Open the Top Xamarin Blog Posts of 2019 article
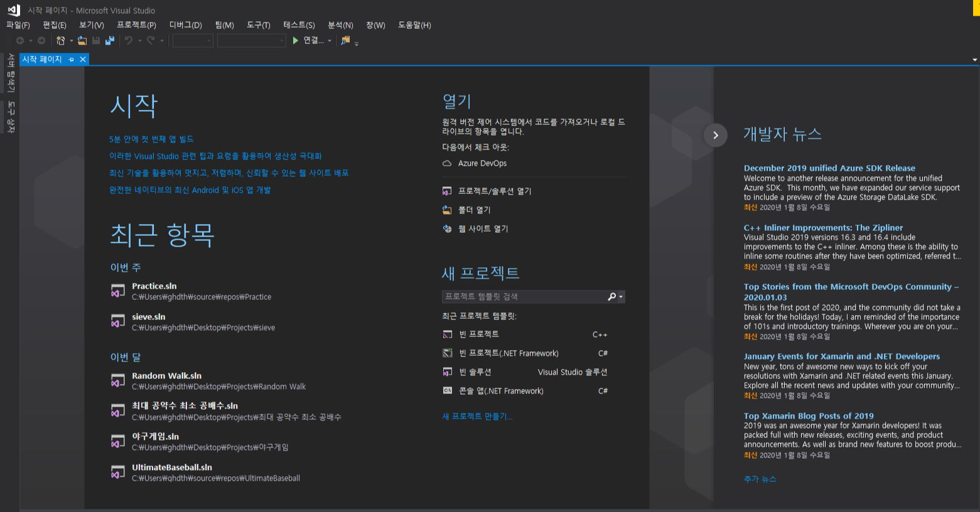The image size is (980, 512). tap(809, 416)
